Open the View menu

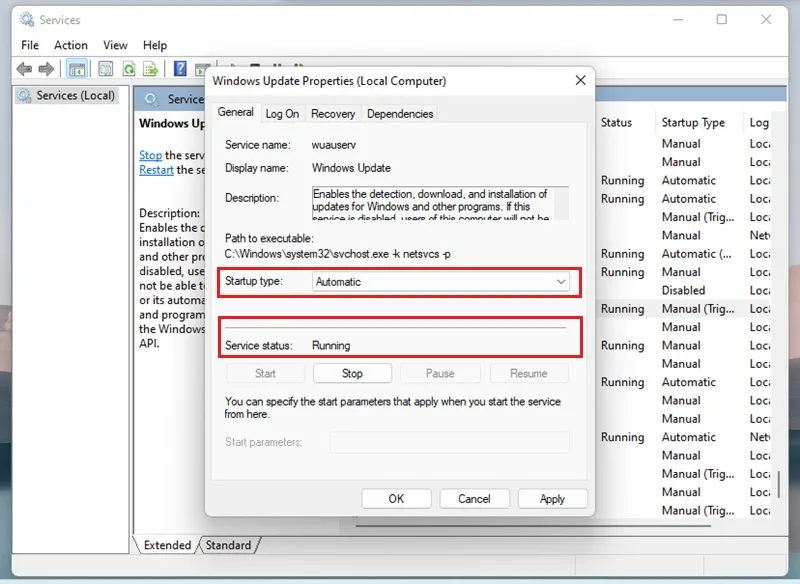click(x=115, y=45)
